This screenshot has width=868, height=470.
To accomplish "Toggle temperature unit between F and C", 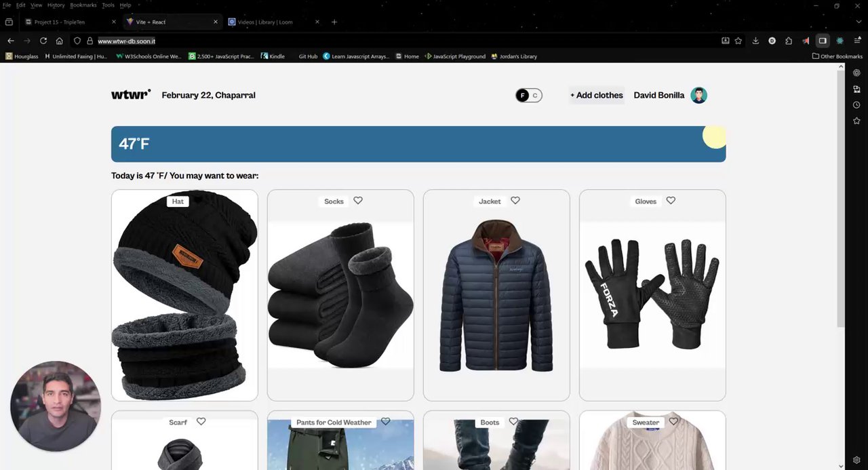I will click(528, 95).
